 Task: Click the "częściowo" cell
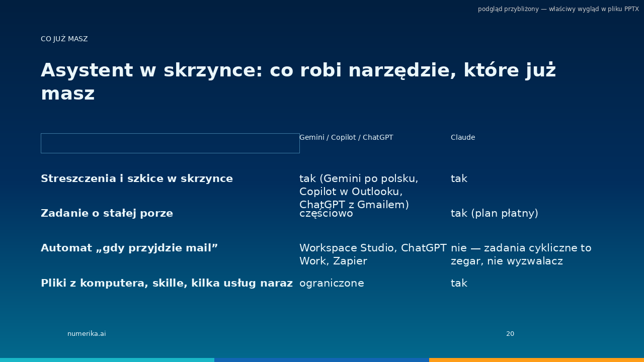pos(326,213)
